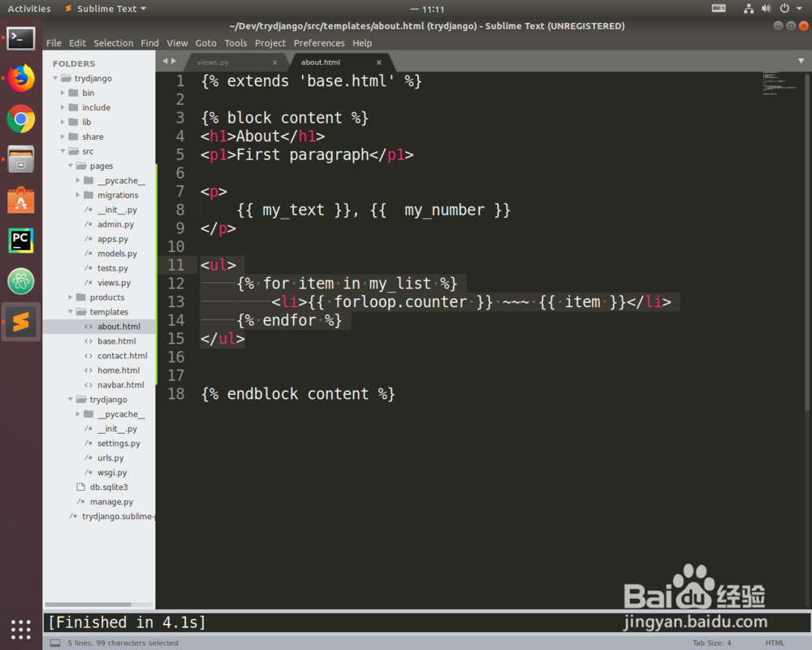This screenshot has width=812, height=650.
Task: Collapse the trydjango root folder
Action: point(55,78)
